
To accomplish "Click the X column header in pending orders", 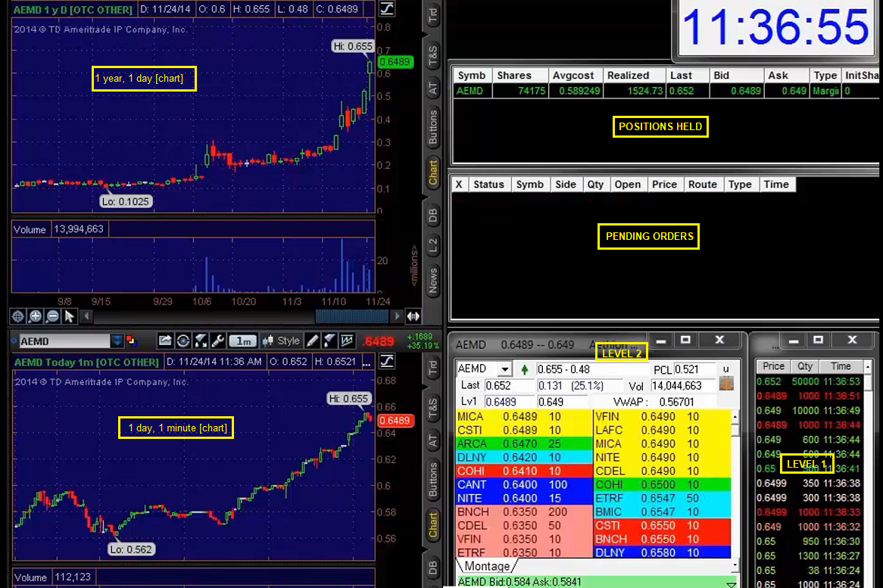I will [x=459, y=185].
